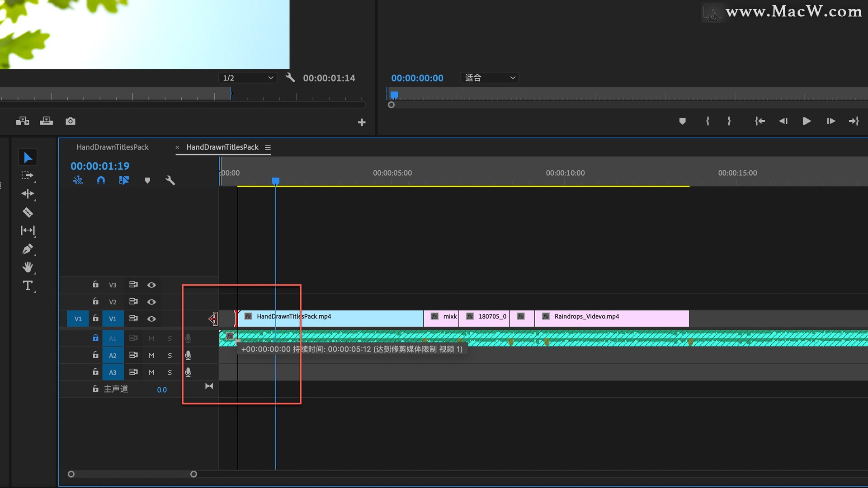Viewport: 868px width, 488px height.
Task: Select the Hand tool
Action: (28, 267)
